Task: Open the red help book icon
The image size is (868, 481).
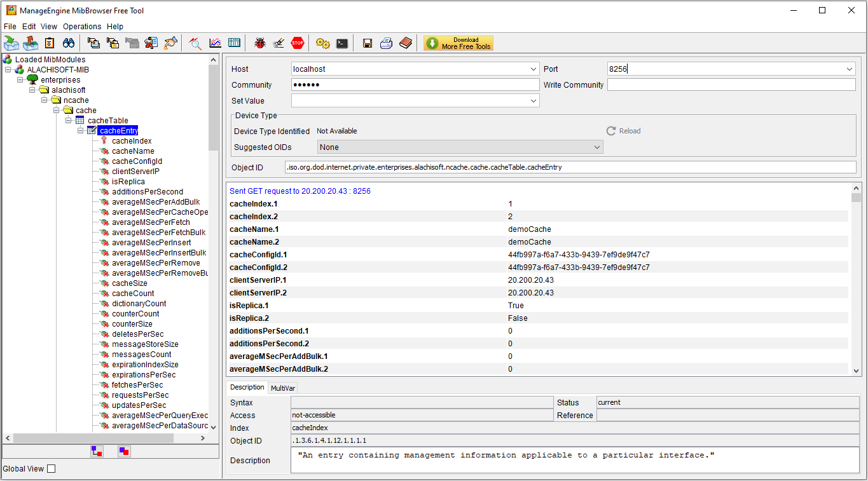Action: tap(406, 43)
